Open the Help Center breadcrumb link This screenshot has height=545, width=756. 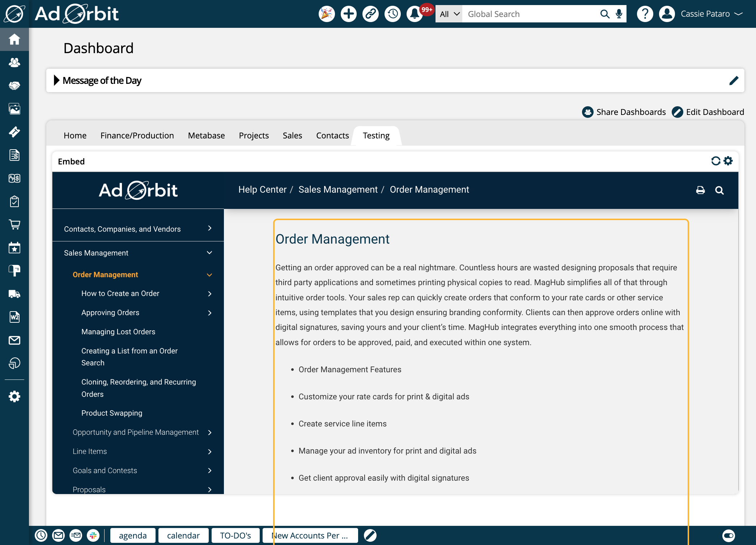[x=262, y=189]
